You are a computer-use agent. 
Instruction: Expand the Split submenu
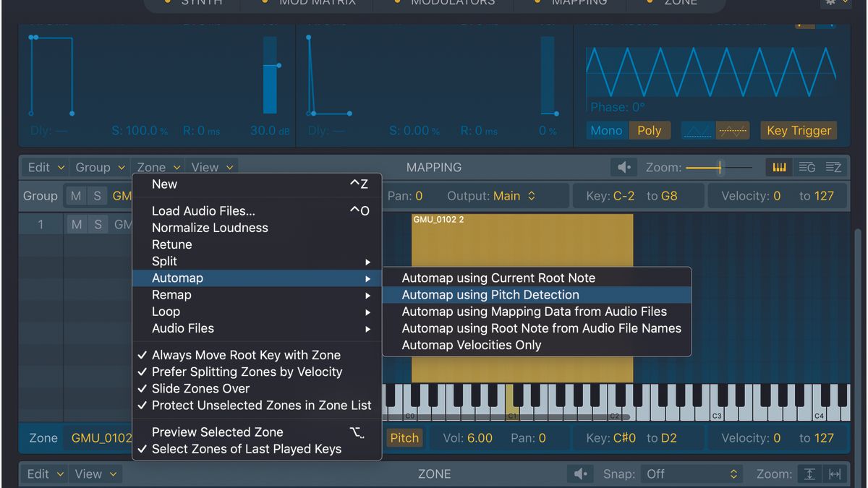point(164,261)
